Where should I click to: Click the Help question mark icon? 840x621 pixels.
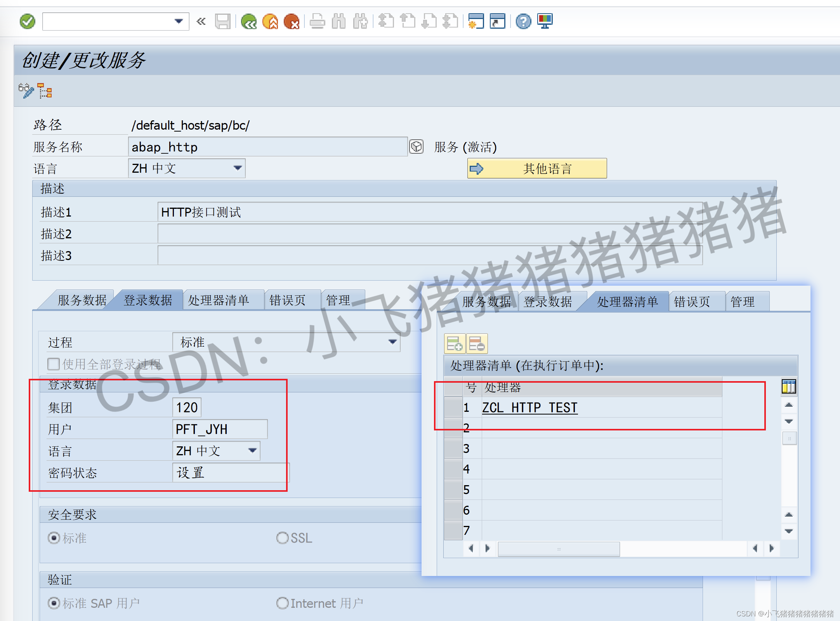click(x=523, y=21)
